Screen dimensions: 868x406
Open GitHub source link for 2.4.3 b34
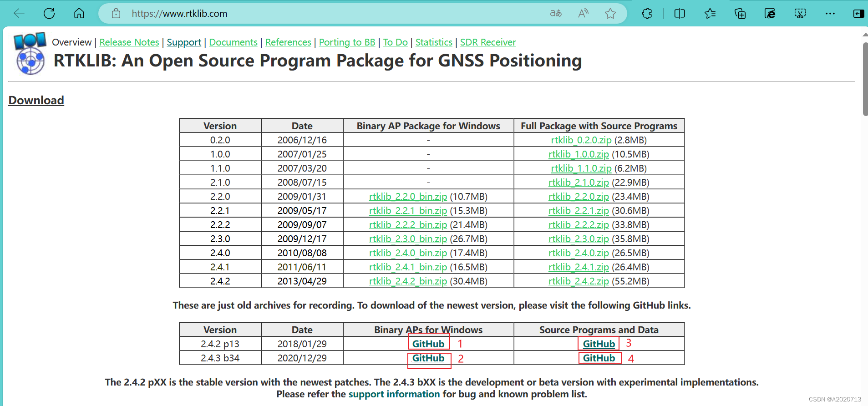coord(599,358)
